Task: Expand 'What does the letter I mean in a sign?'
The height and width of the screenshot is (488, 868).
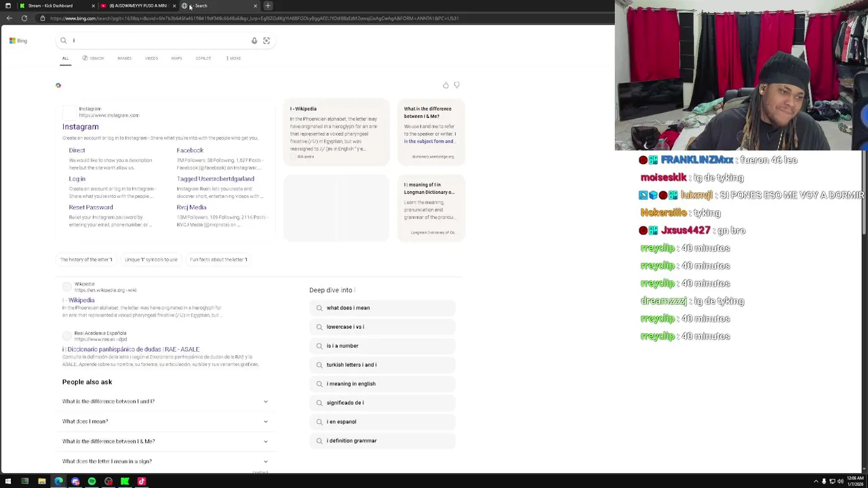Action: click(165, 462)
